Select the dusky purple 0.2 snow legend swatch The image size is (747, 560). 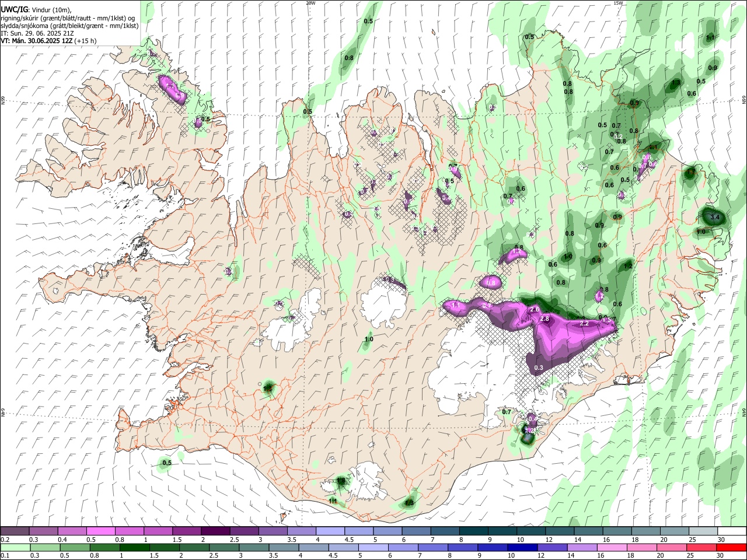[15, 531]
